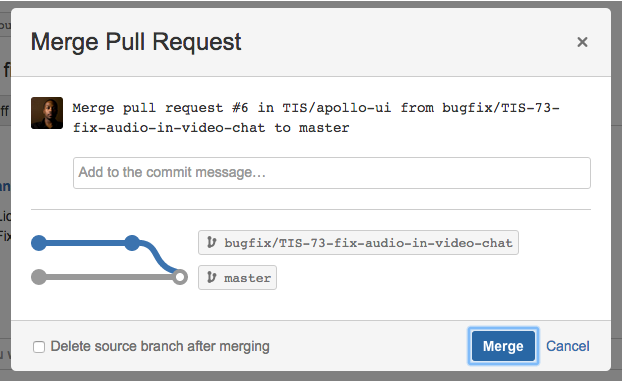623x381 pixels.
Task: Focus the Add to the commit message field
Action: (x=332, y=173)
